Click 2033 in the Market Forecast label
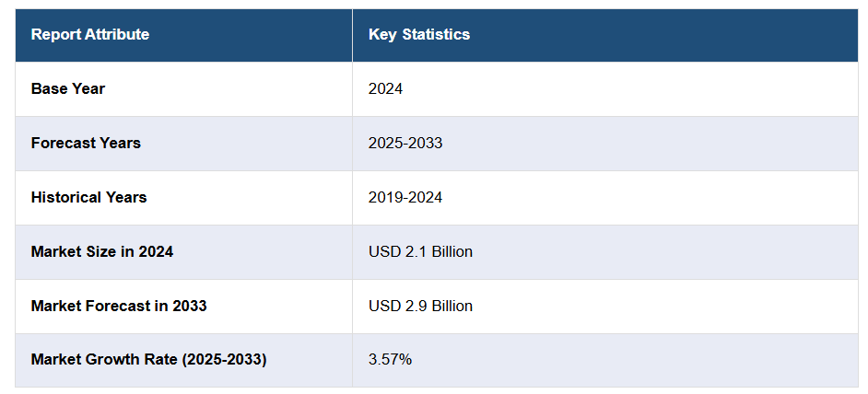Screen dimensions: 868x394 coord(190,306)
